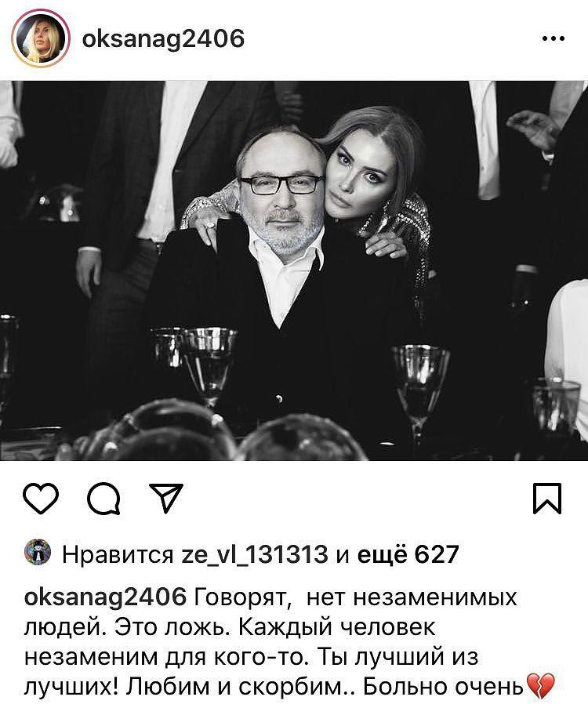
Task: Open comments via speech bubble icon
Action: [x=104, y=499]
